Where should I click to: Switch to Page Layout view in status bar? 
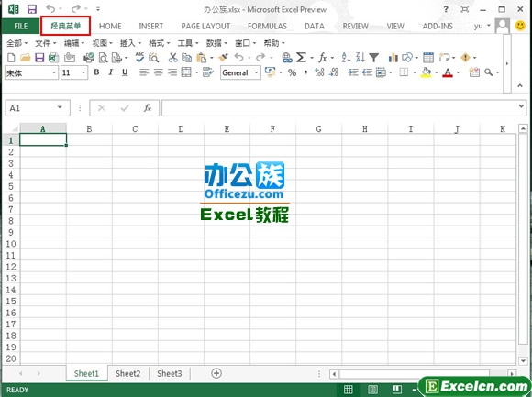372,390
